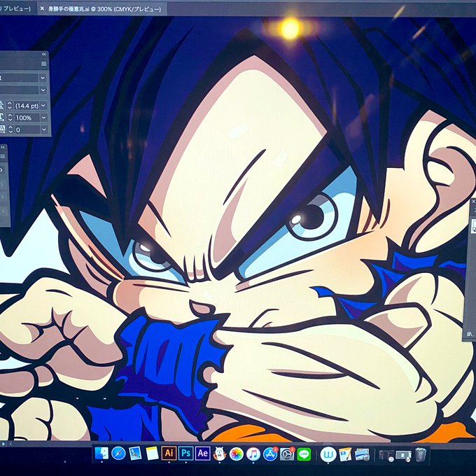
Task: Open the Preview app dock icon
Action: pyautogui.click(x=135, y=454)
